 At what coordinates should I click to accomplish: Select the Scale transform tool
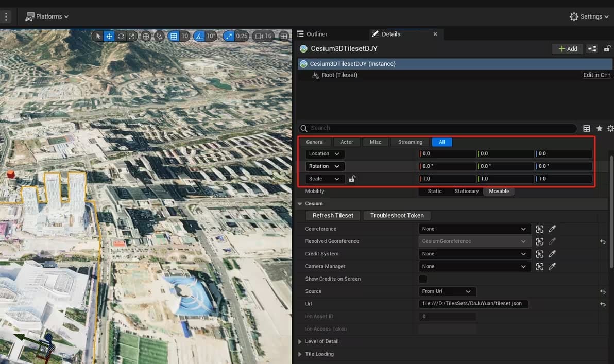click(132, 36)
